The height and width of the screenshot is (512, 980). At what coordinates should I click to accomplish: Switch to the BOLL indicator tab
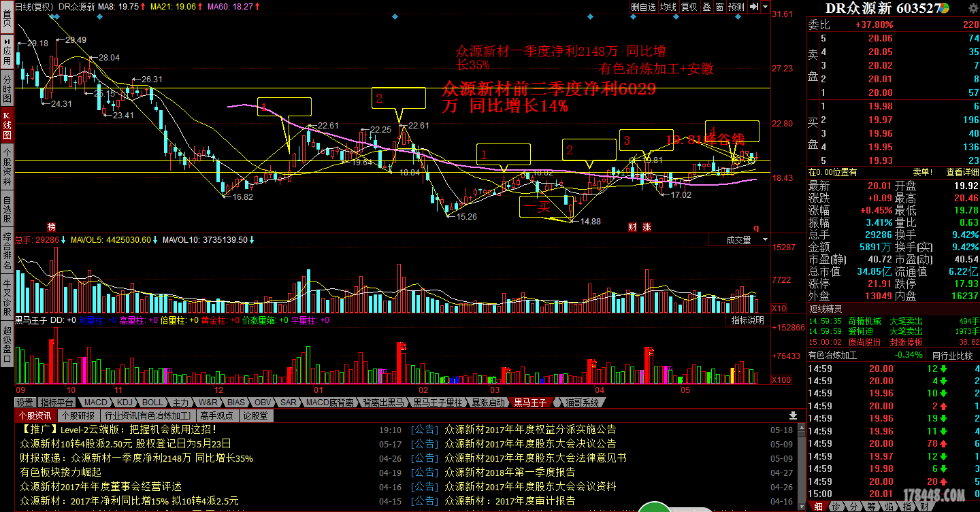click(x=152, y=403)
